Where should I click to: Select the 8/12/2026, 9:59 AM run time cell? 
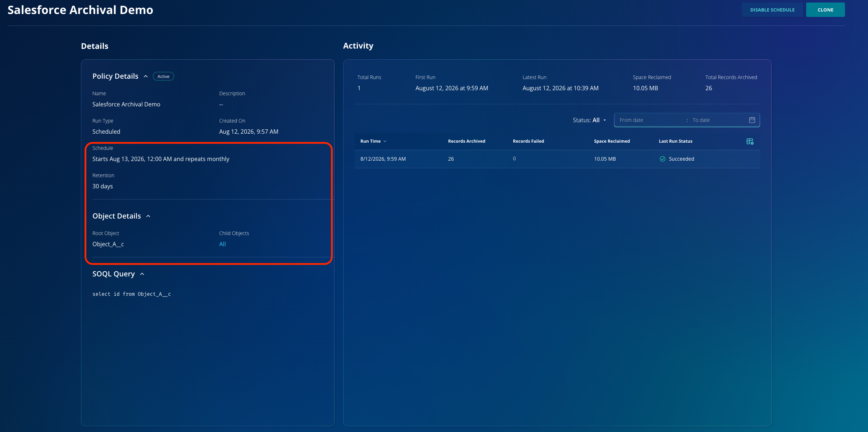(x=383, y=159)
